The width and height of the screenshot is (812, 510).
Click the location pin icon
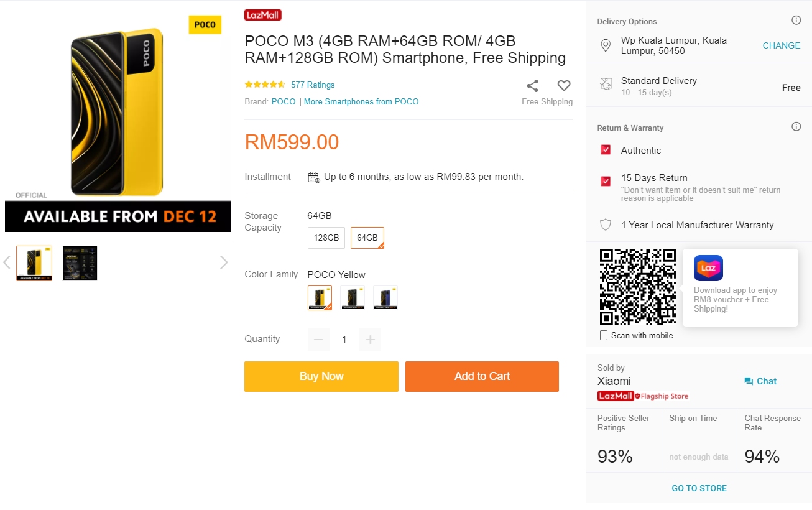[x=605, y=45]
